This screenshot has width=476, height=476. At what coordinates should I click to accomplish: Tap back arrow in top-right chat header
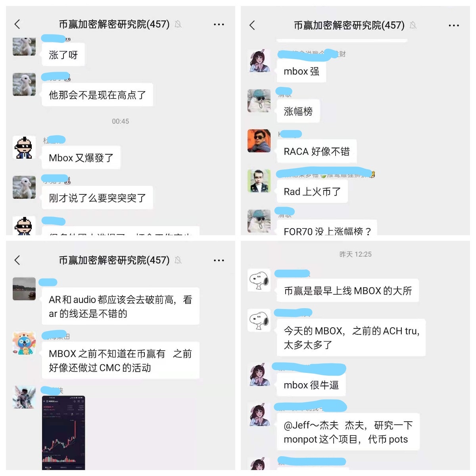coord(252,25)
